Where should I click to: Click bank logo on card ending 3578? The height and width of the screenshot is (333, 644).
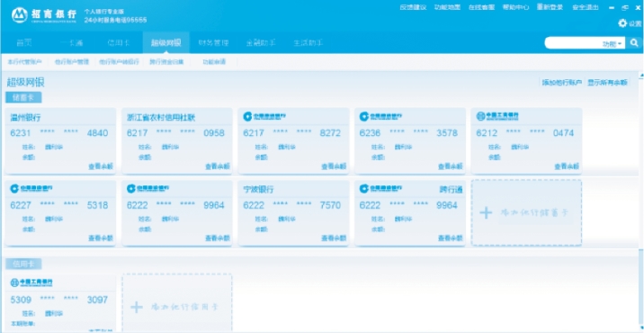click(380, 116)
